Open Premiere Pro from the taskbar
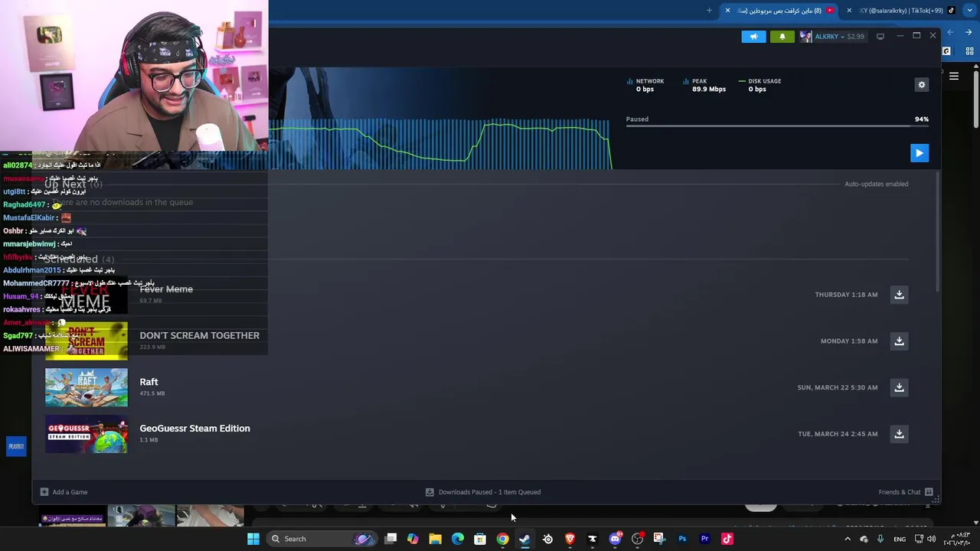The height and width of the screenshot is (551, 980). coord(704,539)
